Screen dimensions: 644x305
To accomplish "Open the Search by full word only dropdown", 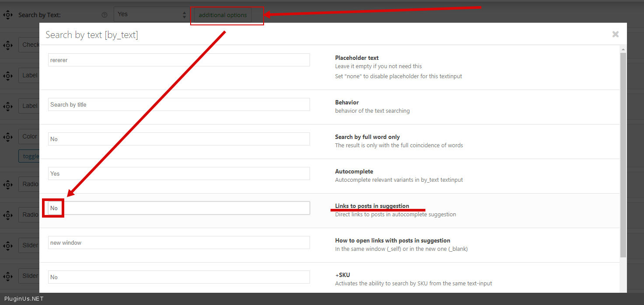I will (179, 139).
